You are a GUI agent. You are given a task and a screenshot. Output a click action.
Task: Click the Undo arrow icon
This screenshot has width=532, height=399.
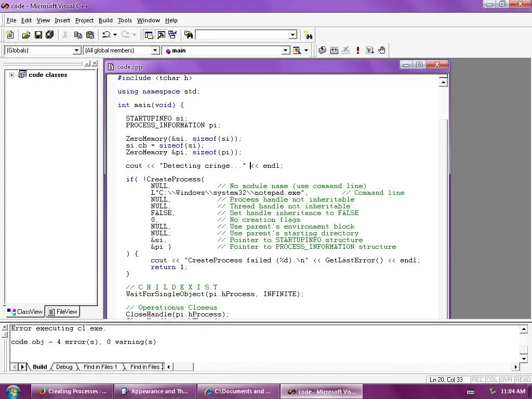click(106, 35)
